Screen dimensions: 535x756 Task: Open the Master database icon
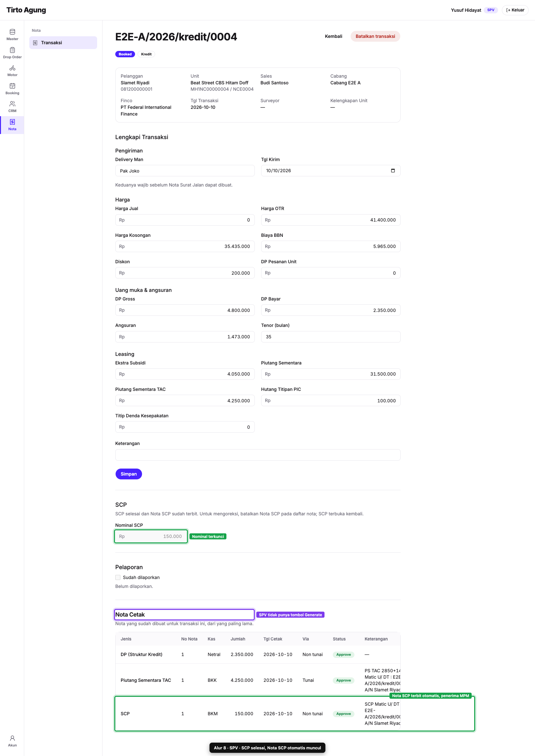[12, 32]
